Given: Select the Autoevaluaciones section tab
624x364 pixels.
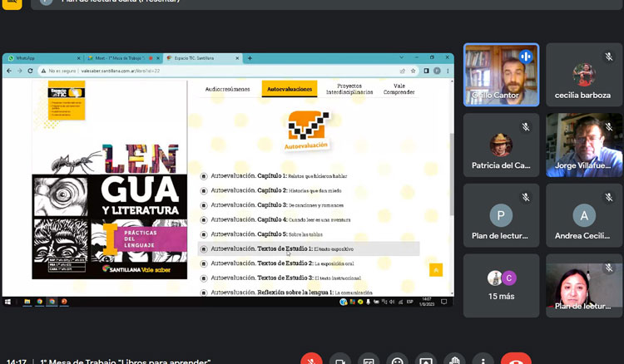Looking at the screenshot, I should pyautogui.click(x=290, y=89).
